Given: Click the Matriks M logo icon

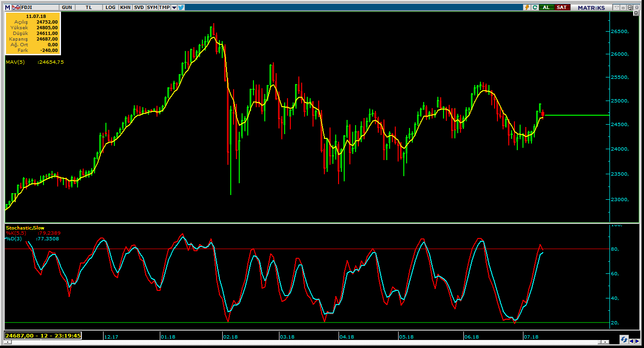Looking at the screenshot, I should (8, 7).
